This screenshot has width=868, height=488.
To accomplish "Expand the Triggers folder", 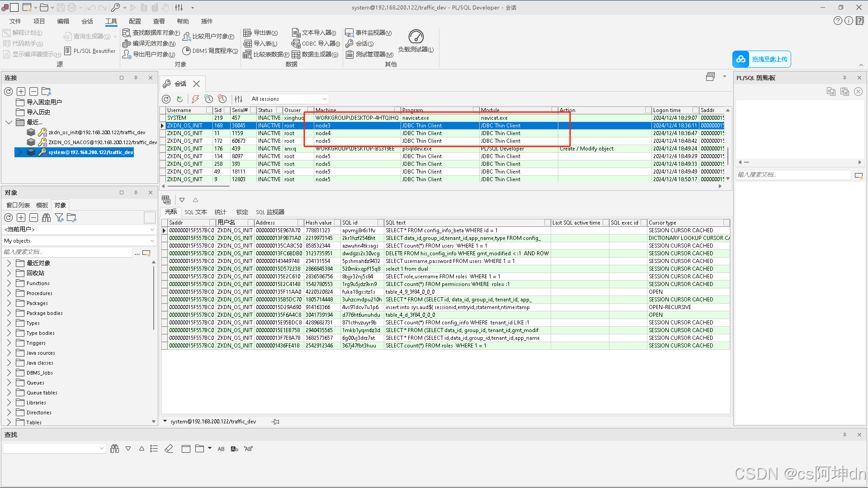I will click(x=9, y=343).
